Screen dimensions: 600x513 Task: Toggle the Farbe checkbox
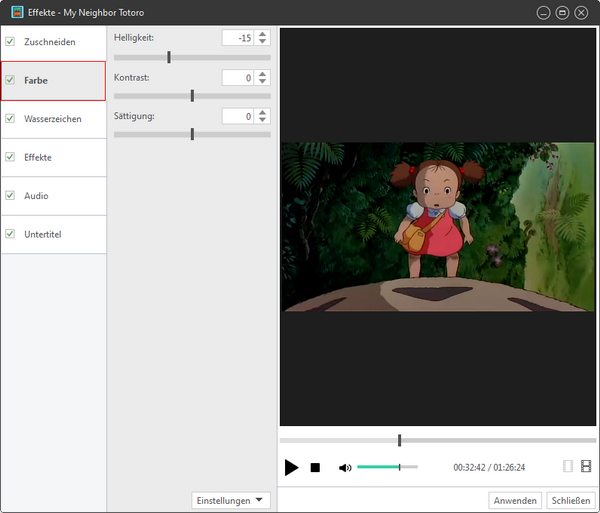[x=10, y=80]
